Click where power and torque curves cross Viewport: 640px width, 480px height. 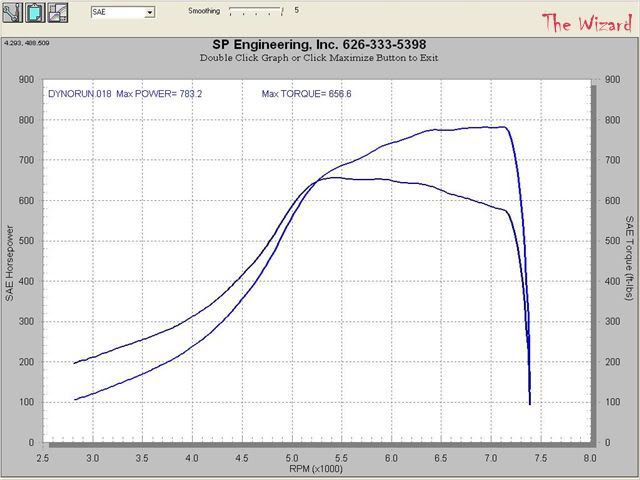[x=320, y=181]
